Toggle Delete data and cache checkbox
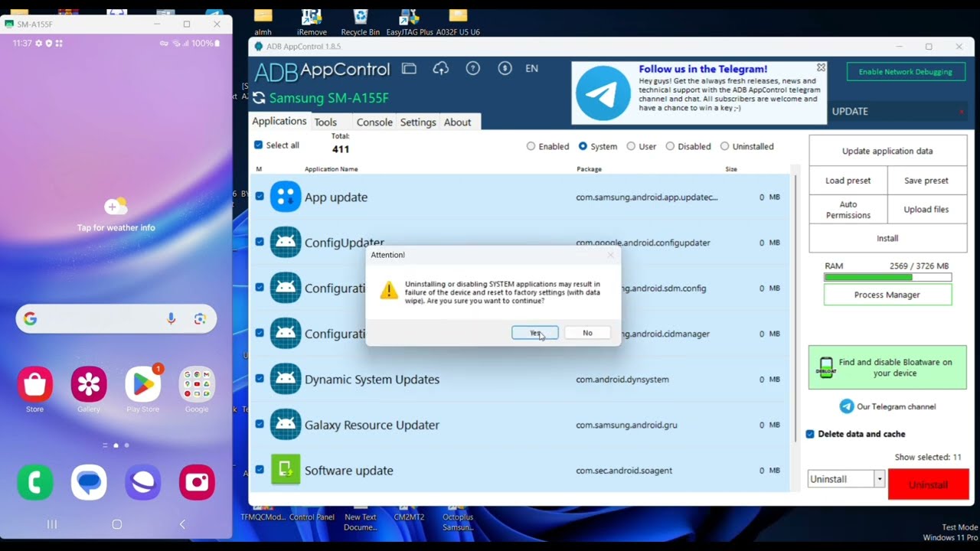The height and width of the screenshot is (551, 980). [810, 434]
